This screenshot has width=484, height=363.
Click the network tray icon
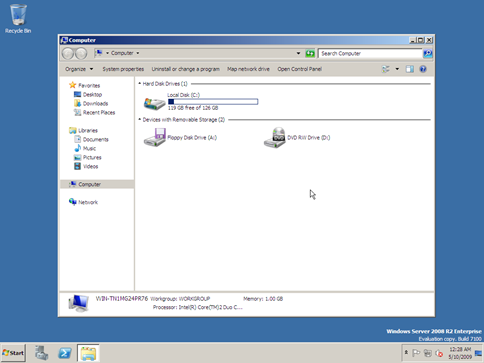click(x=427, y=353)
